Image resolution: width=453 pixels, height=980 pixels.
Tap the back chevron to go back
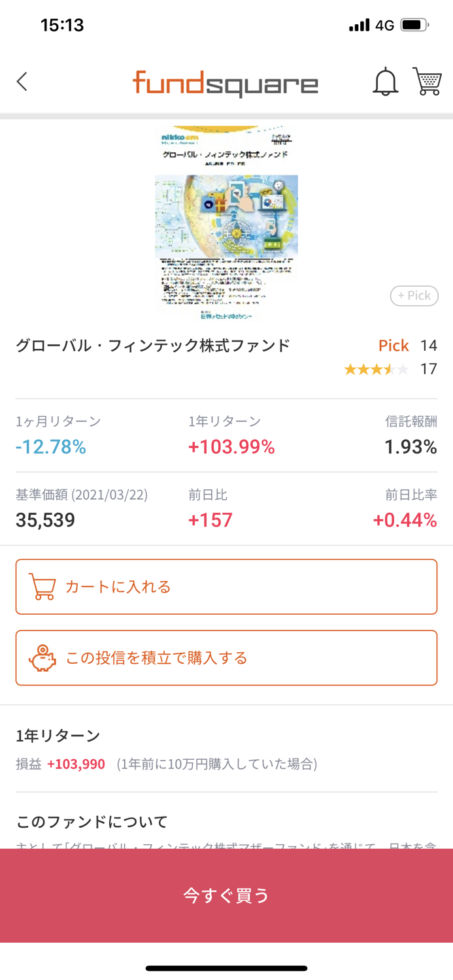pos(22,82)
